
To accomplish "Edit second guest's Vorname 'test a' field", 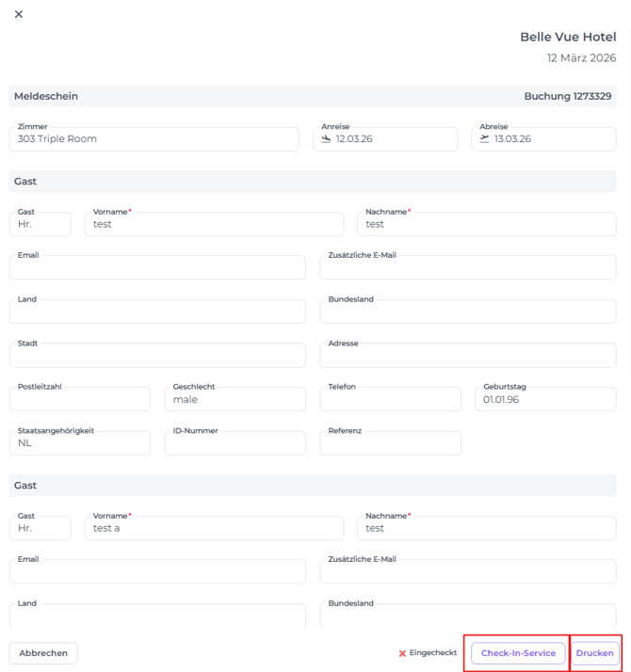I will tap(214, 528).
